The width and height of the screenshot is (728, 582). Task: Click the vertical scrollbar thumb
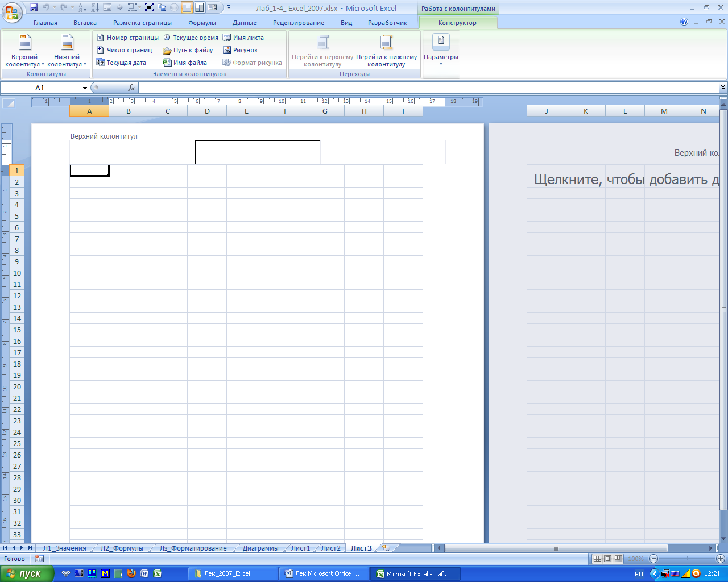(x=723, y=310)
